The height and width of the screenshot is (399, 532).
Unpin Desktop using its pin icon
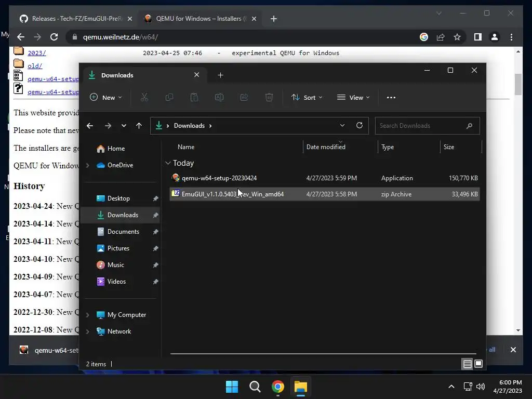pos(155,198)
